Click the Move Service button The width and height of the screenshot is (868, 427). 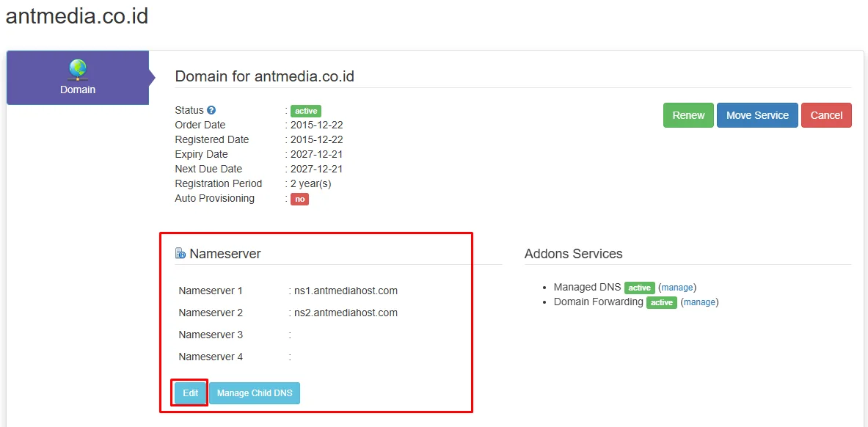(x=757, y=115)
